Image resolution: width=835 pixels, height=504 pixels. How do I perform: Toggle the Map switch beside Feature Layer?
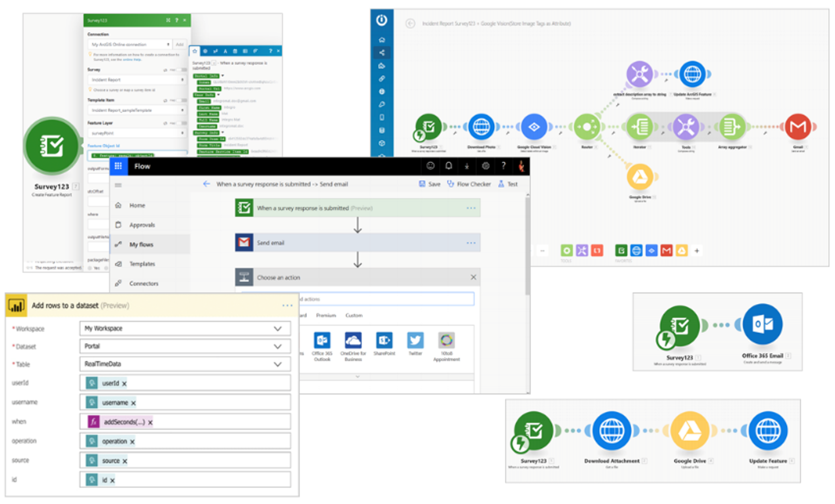point(182,123)
